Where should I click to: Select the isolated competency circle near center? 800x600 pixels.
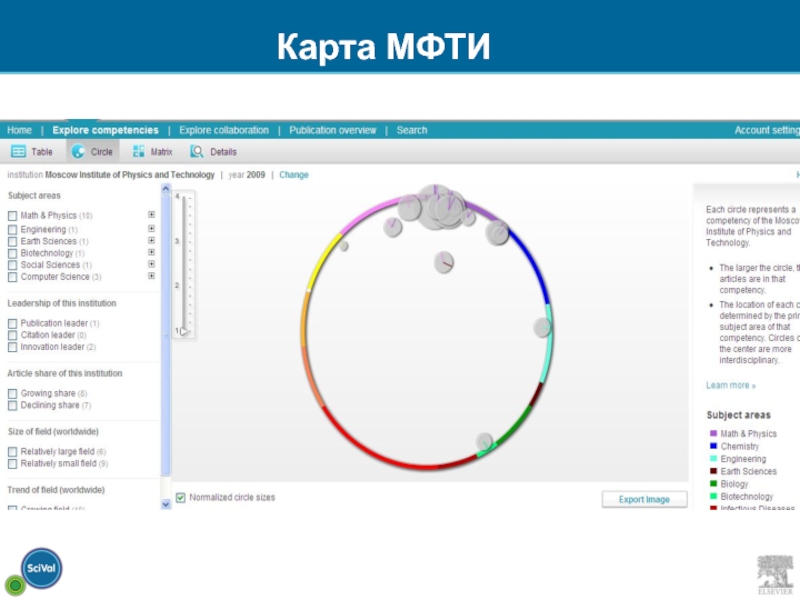pyautogui.click(x=443, y=262)
